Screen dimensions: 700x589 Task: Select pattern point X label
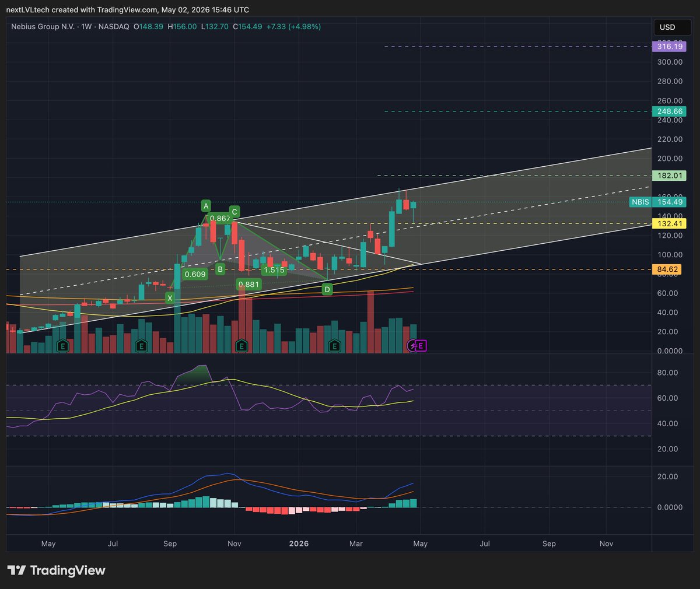(x=170, y=298)
